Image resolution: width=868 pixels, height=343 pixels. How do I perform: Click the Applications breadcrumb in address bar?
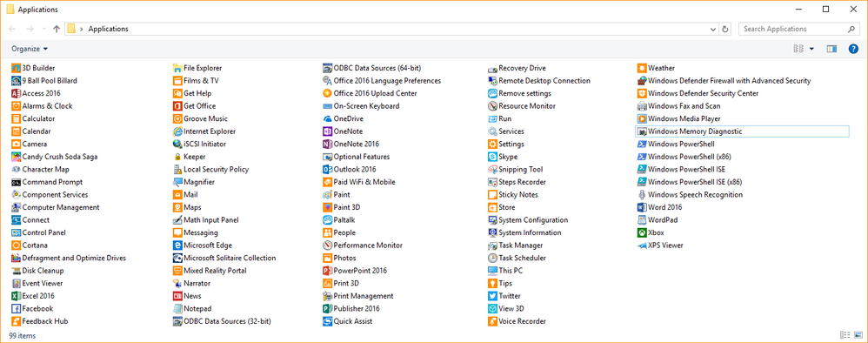point(109,29)
